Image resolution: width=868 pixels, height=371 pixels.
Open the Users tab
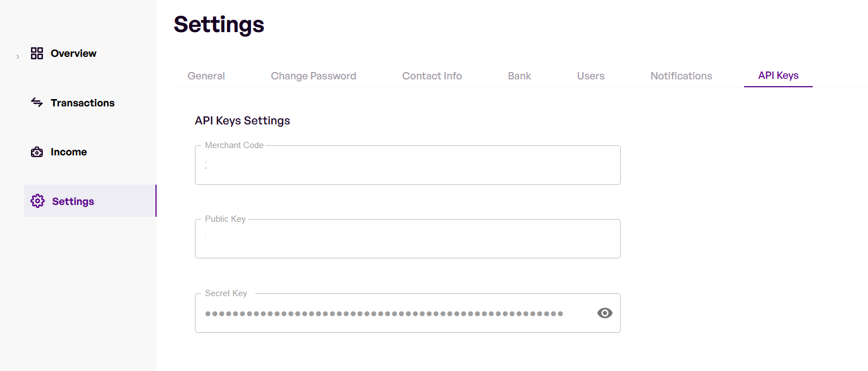tap(590, 76)
